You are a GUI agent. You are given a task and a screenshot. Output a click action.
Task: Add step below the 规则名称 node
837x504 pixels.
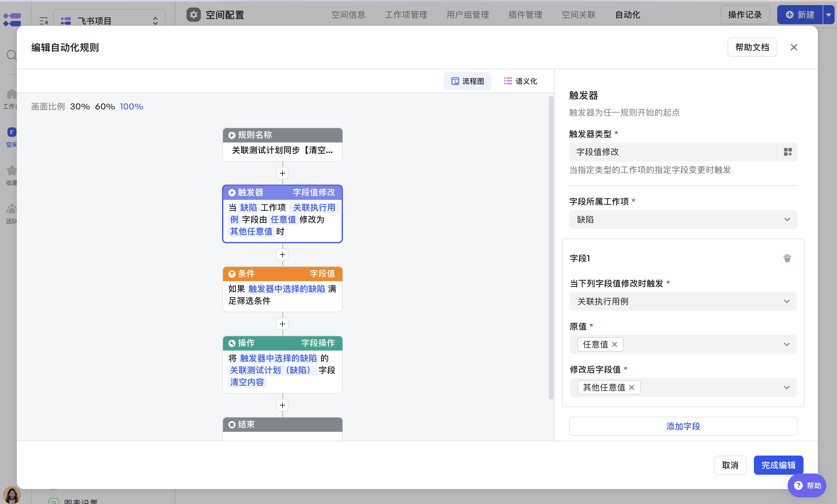click(282, 173)
